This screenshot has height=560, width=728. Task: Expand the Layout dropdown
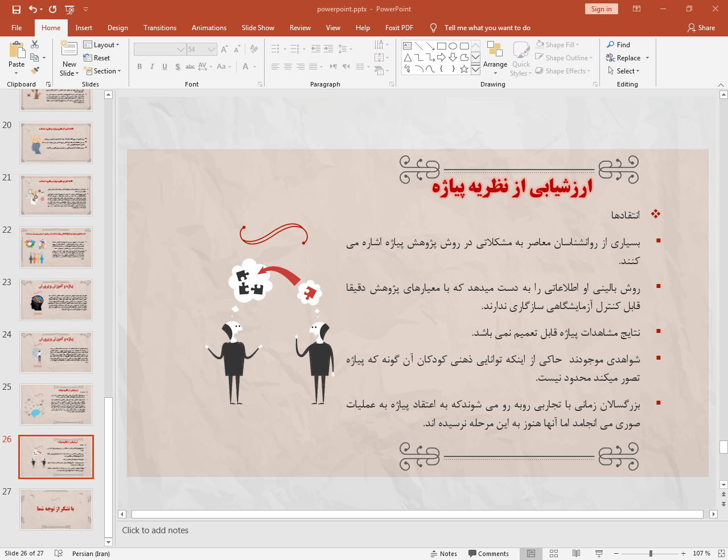pos(101,45)
